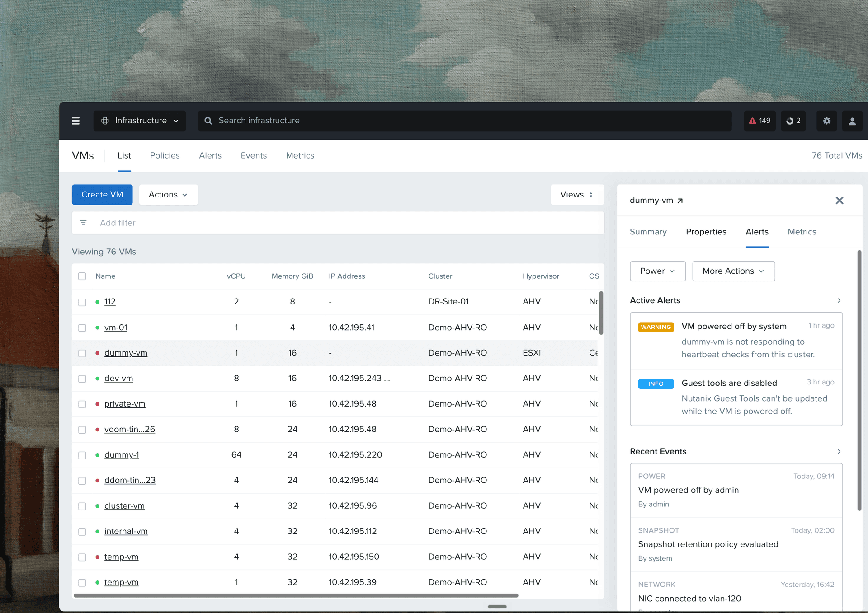Click the filter icon beside Add filter
The width and height of the screenshot is (868, 613).
pyautogui.click(x=83, y=223)
